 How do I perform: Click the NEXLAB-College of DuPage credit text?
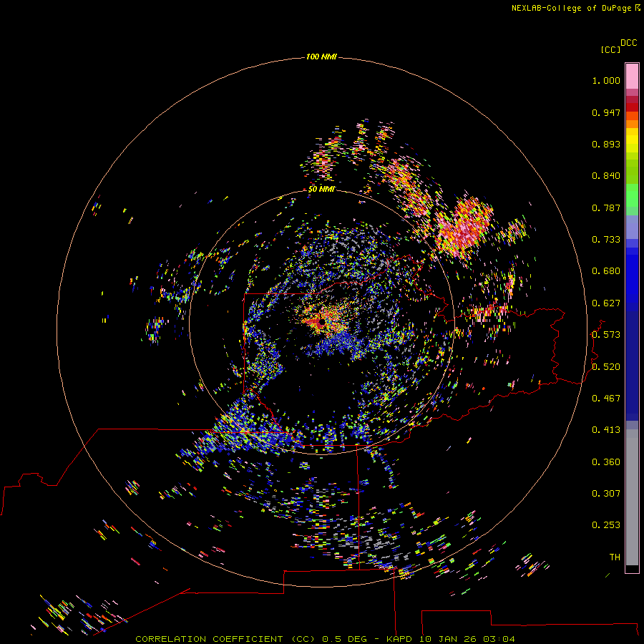click(571, 8)
